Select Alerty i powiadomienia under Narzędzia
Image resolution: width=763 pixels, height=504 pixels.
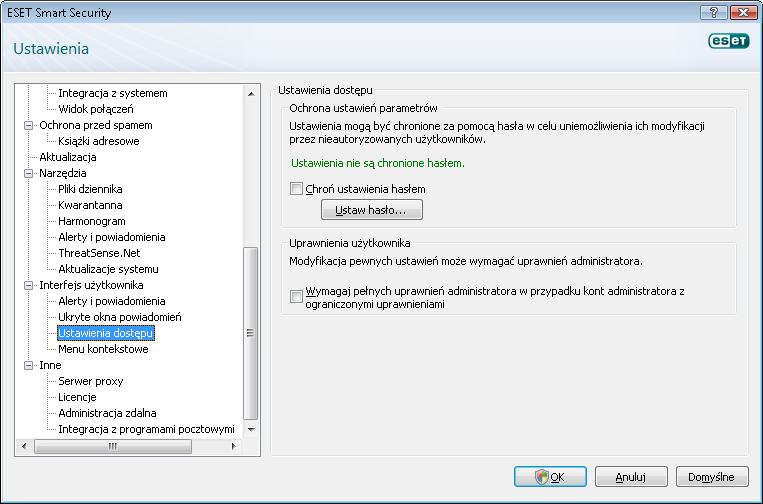click(112, 237)
